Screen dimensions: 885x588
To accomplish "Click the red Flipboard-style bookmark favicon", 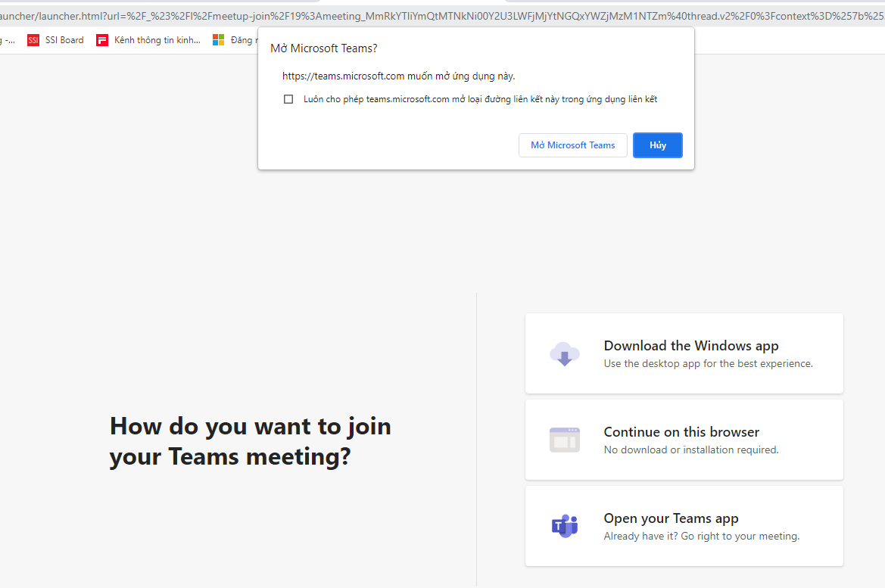I will point(102,40).
